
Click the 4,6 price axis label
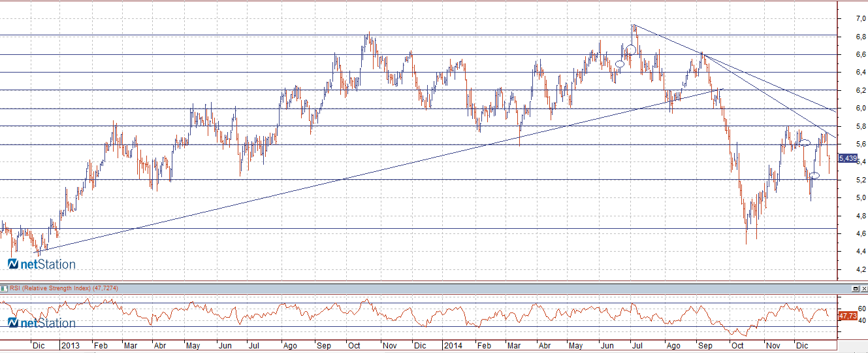tap(861, 233)
